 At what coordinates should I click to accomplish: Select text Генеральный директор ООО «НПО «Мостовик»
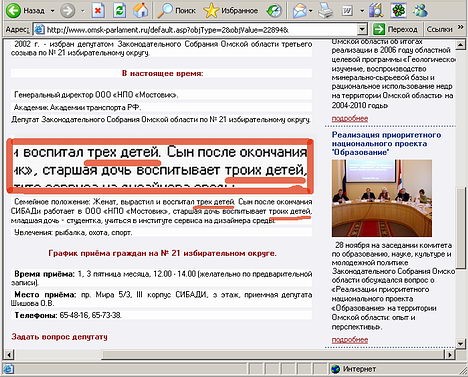(96, 95)
